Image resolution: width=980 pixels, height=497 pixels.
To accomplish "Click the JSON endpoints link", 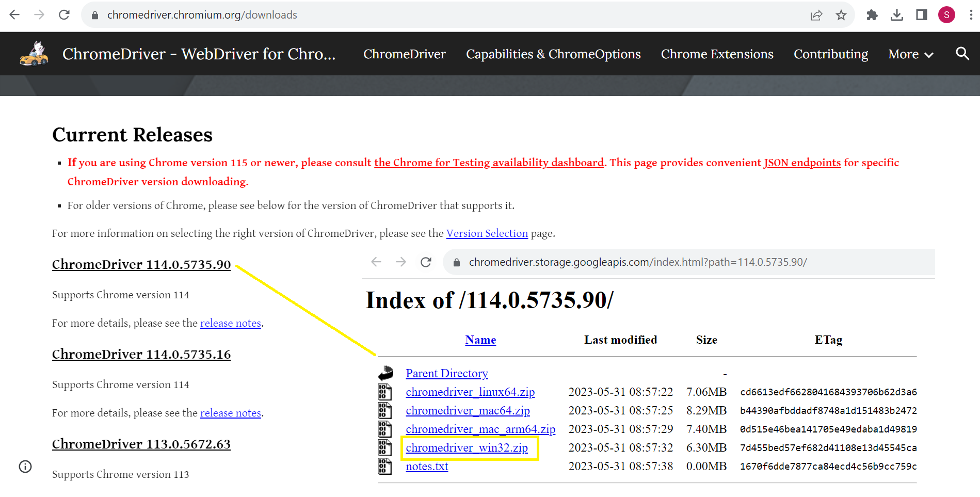I will point(802,163).
